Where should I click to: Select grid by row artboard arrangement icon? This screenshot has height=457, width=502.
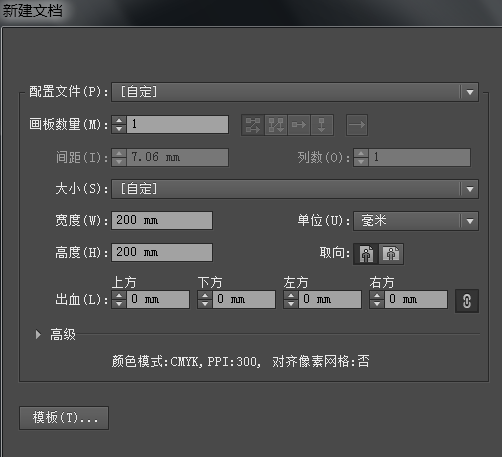253,125
